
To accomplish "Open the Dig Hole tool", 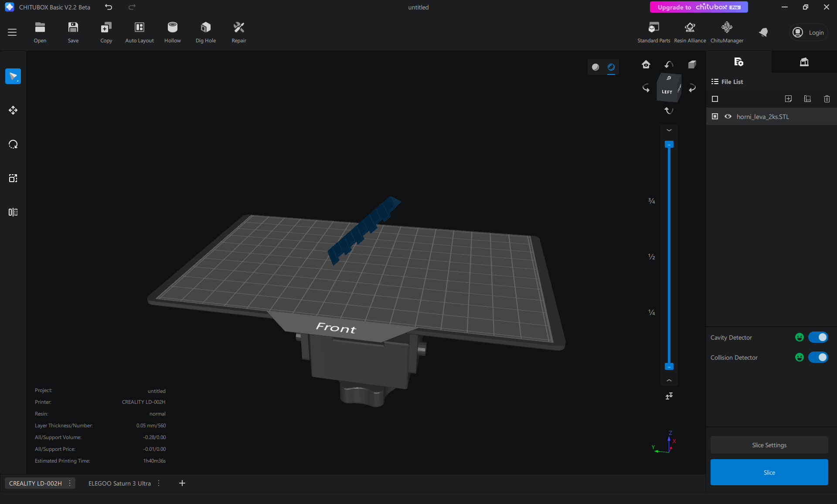I will (x=205, y=28).
